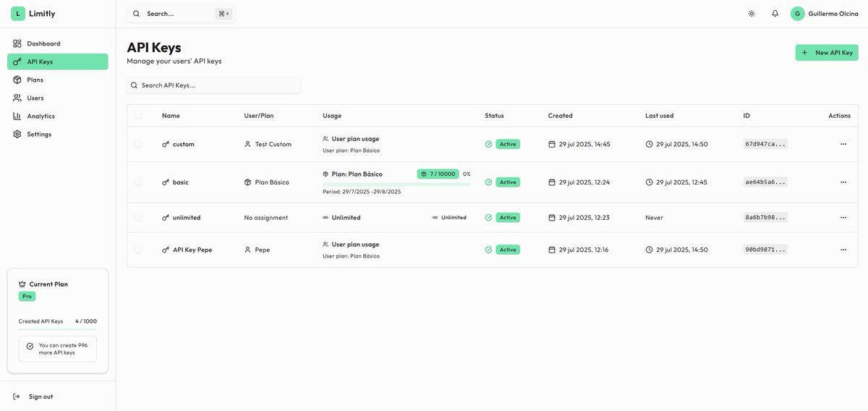Copy ID 67d947ca...
The image size is (868, 411).
765,144
